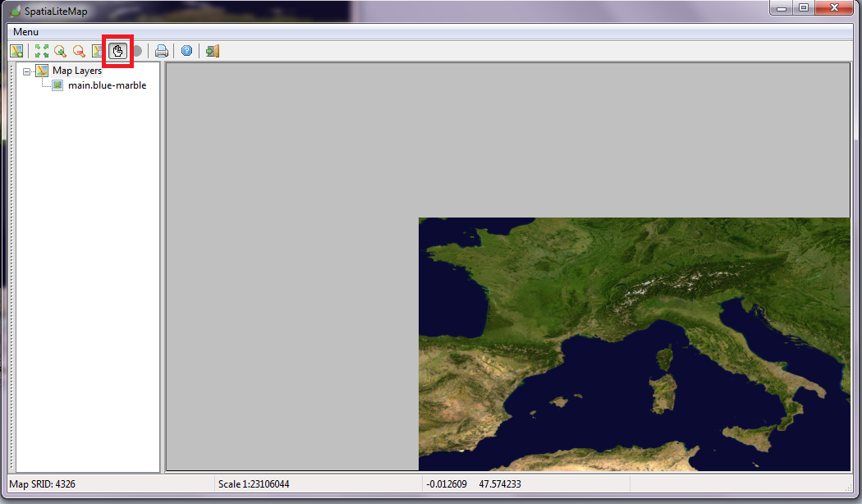Screen dimensions: 862x504
Task: Click the SpatiaLiteMap title bar app icon
Action: [x=15, y=11]
